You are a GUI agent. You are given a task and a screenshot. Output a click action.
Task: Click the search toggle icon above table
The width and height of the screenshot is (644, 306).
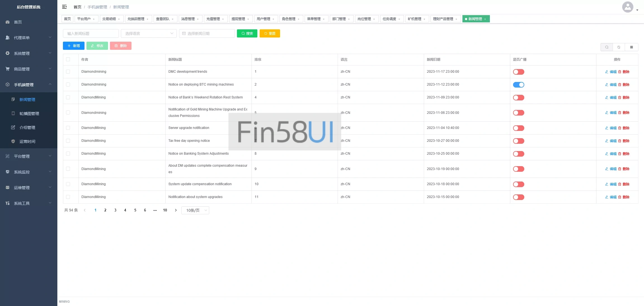coord(607,47)
